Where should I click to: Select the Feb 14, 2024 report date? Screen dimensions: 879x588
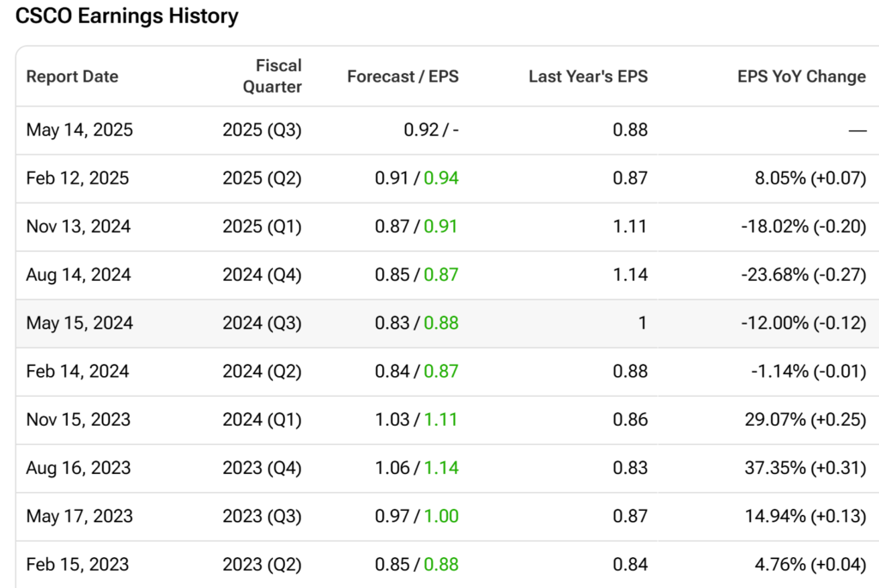pos(78,371)
